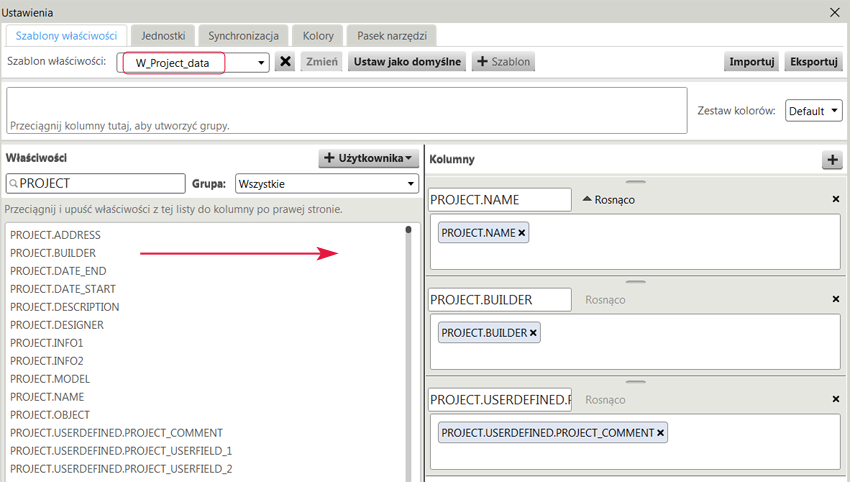Screen dimensions: 850x482
Task: Expand the Grupa Wszystkie dropdown
Action: point(327,183)
